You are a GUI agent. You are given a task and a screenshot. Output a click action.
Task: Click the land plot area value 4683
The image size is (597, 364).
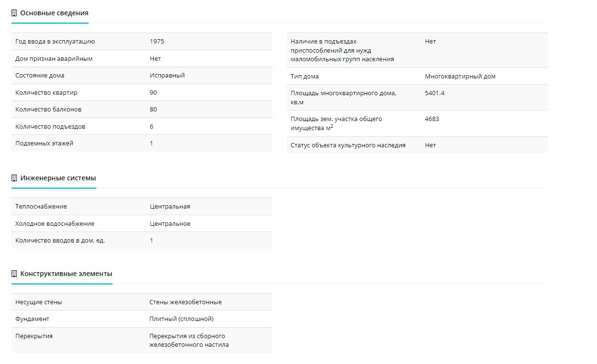(431, 119)
